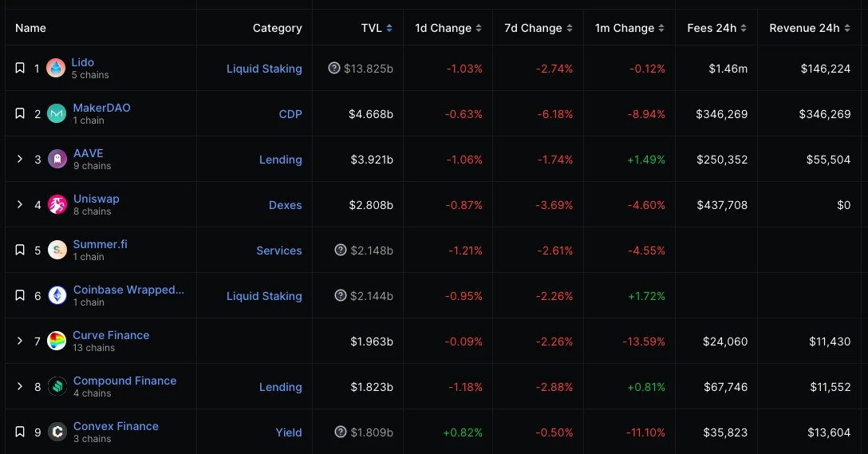
Task: Open the Dexes category link
Action: (285, 205)
